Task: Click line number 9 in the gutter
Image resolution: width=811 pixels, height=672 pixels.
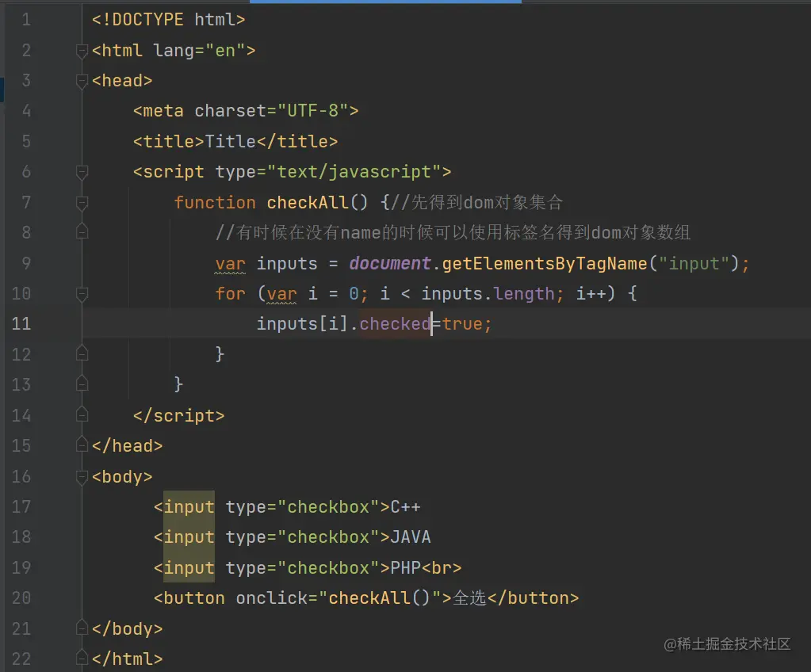Action: coord(26,263)
